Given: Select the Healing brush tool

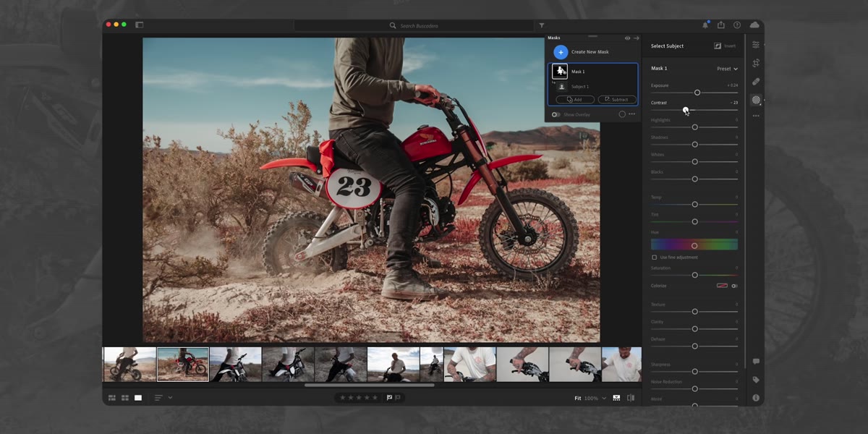Looking at the screenshot, I should [x=756, y=82].
